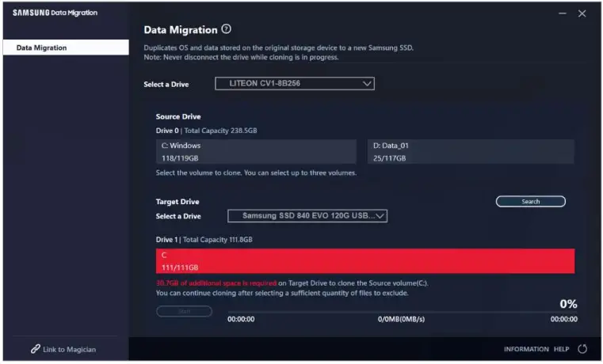Select the D: Data_01 source volume
603x364 pixels.
(471, 152)
